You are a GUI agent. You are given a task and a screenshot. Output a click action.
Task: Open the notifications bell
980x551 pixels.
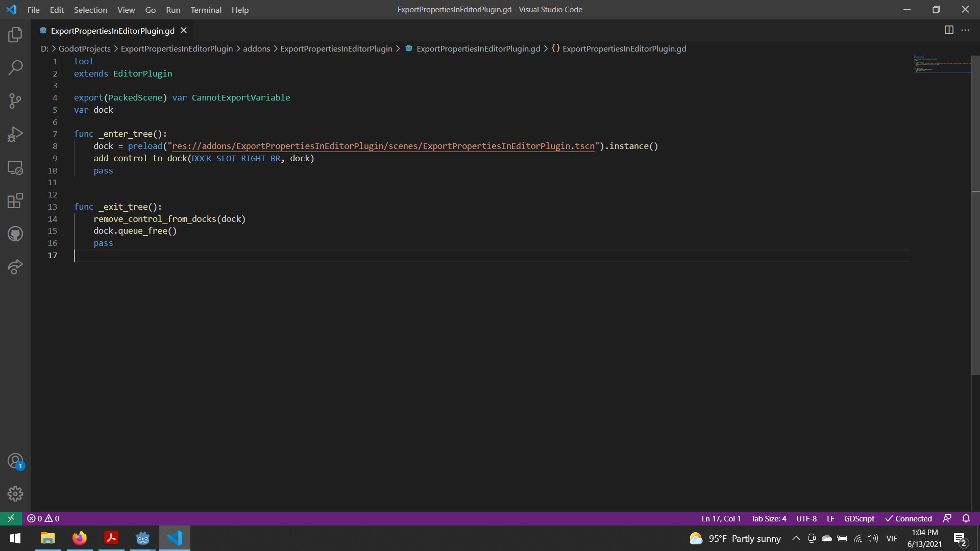966,518
